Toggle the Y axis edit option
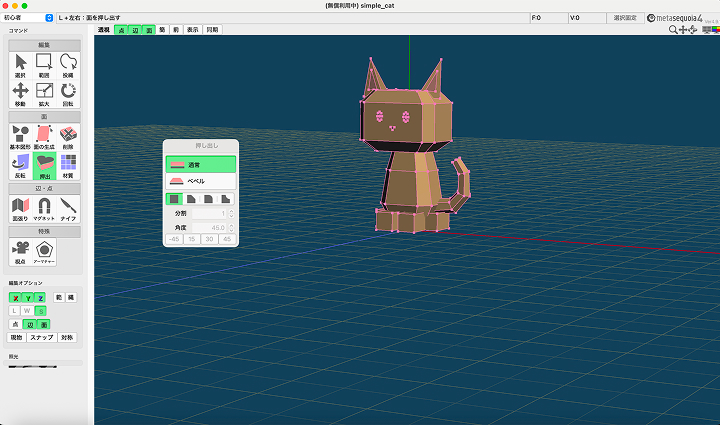The image size is (720, 425). point(28,298)
